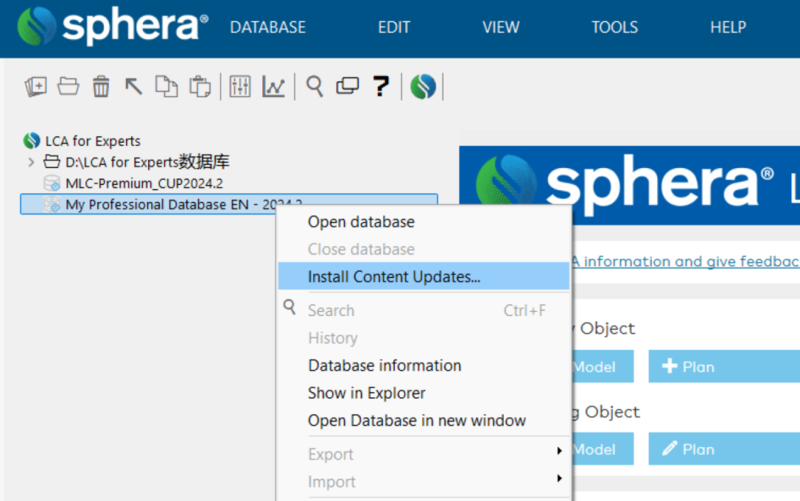Click the line chart toolbar icon

pyautogui.click(x=273, y=87)
